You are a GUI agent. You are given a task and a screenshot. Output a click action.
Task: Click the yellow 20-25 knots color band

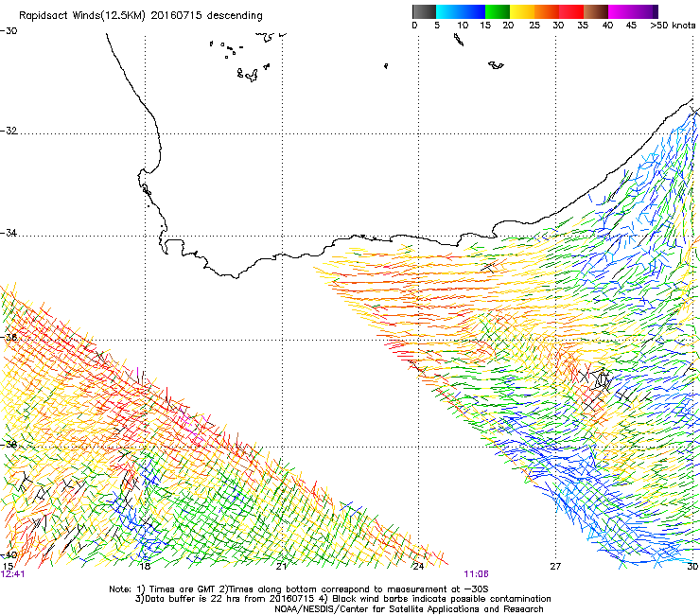[522, 11]
